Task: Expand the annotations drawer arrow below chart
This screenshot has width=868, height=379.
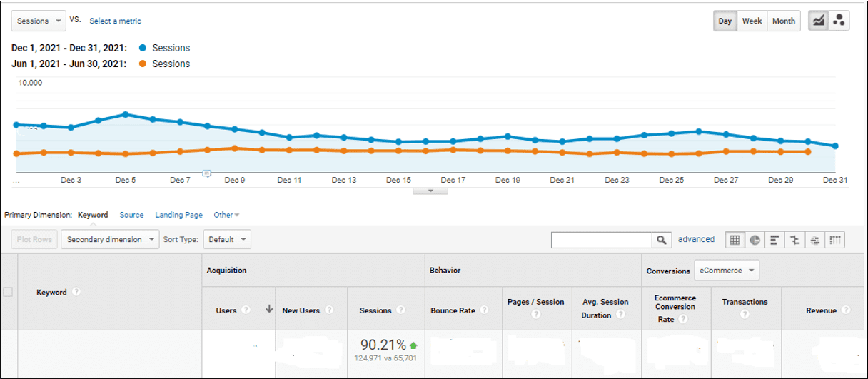Action: [x=431, y=191]
